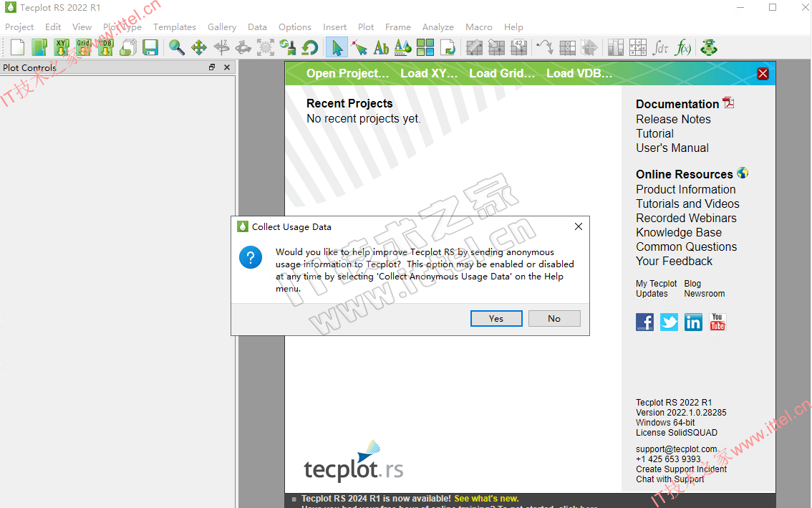812x508 pixels.
Task: Select the Adjustor pointer tool
Action: [x=359, y=48]
